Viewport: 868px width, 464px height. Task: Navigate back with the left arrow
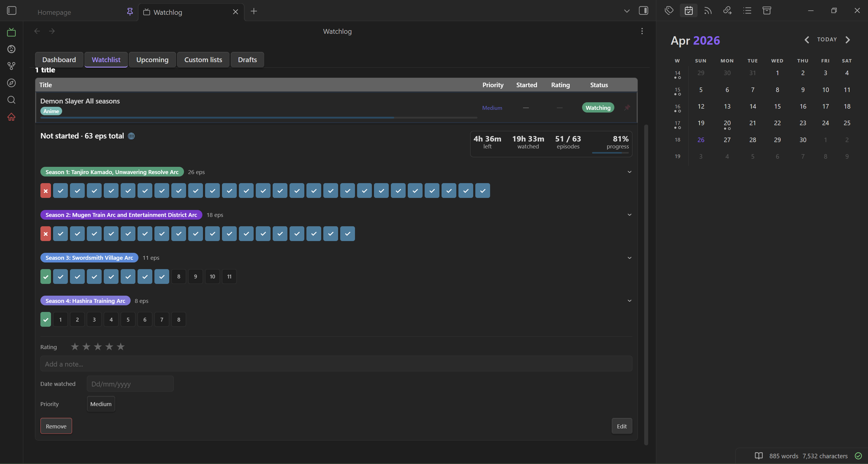coord(37,31)
